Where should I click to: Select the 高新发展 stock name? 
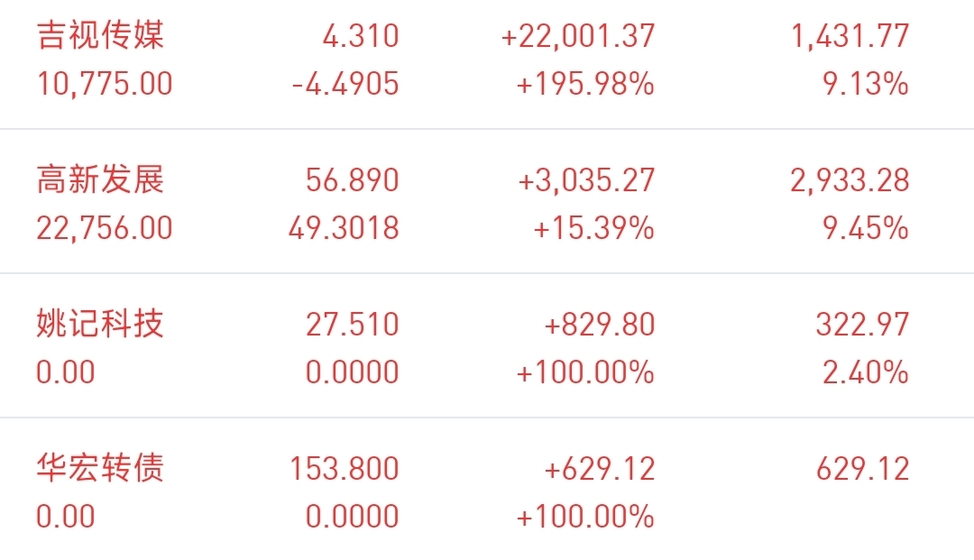[100, 180]
